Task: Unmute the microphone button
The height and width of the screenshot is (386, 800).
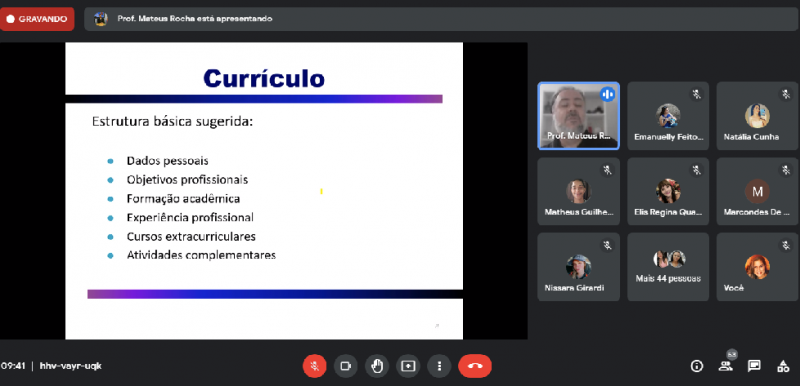Action: [315, 366]
